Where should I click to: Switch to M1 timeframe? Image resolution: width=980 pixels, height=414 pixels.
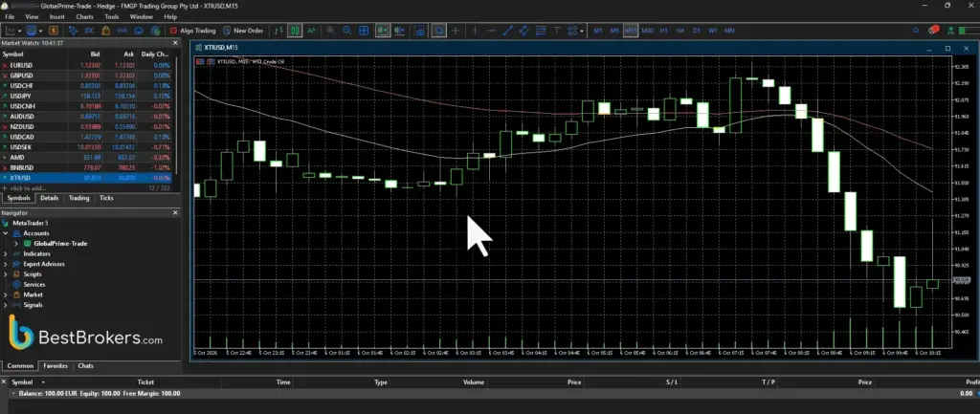pos(598,31)
